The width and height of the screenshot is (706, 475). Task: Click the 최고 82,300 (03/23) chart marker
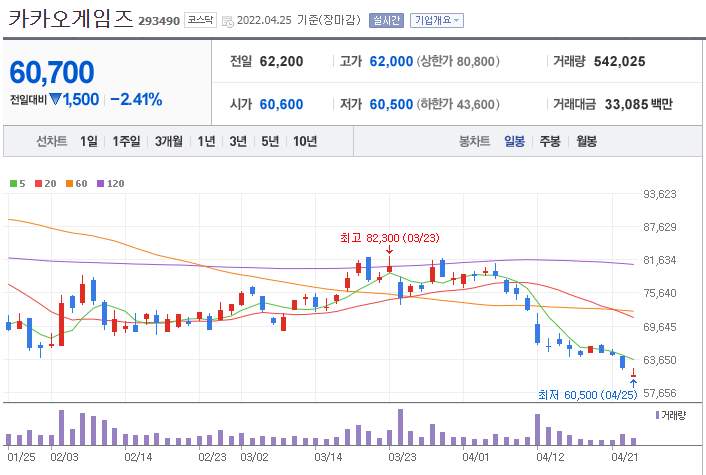[389, 238]
